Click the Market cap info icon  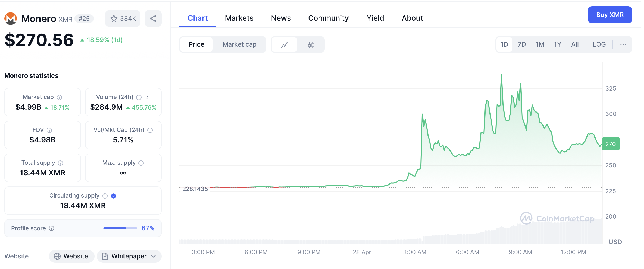(x=60, y=97)
